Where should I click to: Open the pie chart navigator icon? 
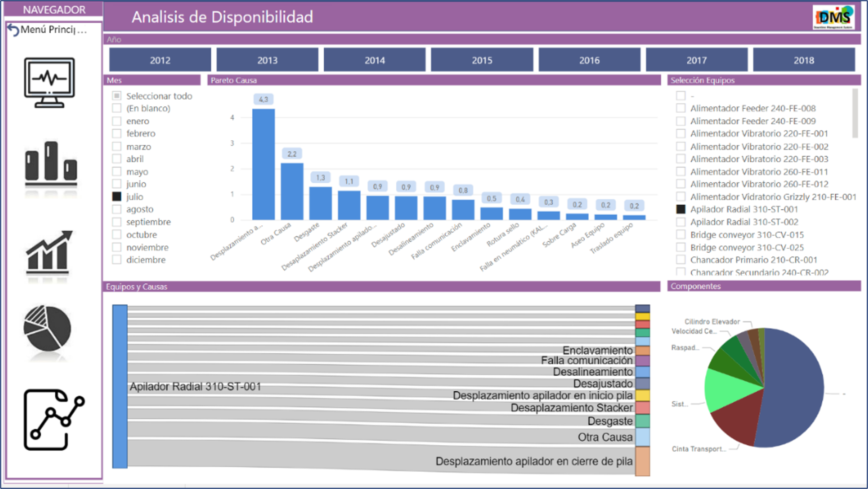48,328
